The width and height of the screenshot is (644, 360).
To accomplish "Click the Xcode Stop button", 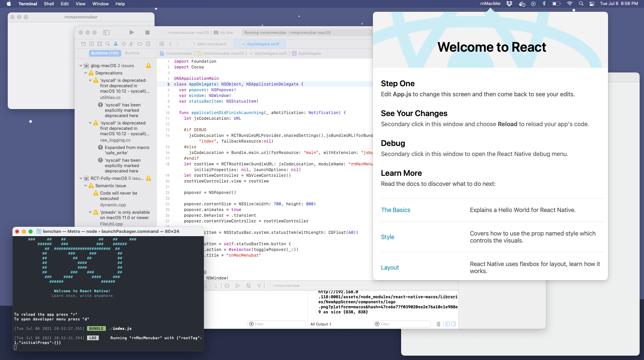I will [147, 33].
